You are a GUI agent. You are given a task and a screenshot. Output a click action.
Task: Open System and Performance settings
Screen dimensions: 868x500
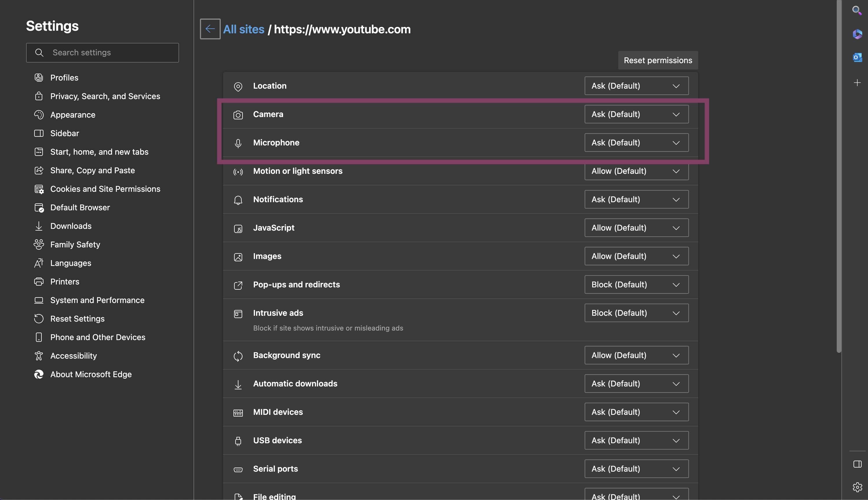pos(97,300)
